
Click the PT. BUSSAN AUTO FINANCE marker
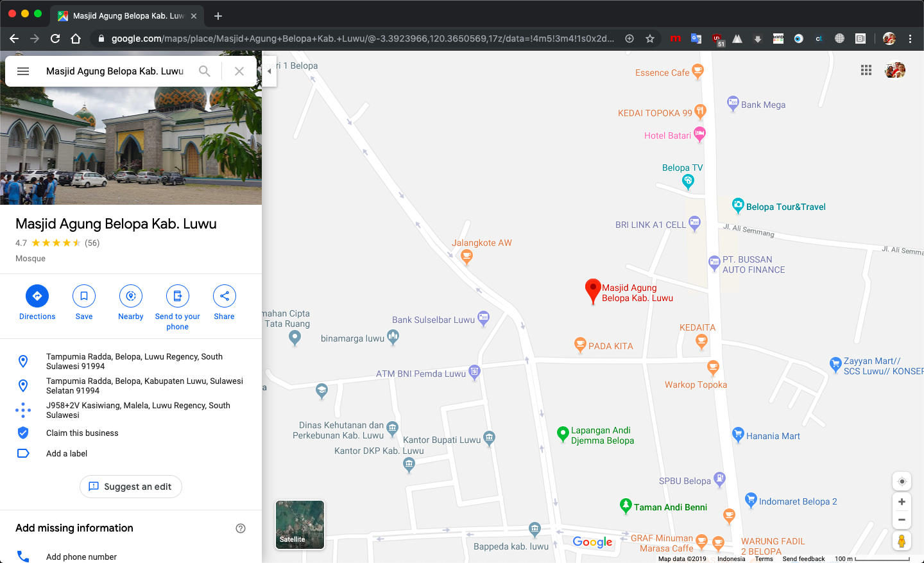[714, 263]
